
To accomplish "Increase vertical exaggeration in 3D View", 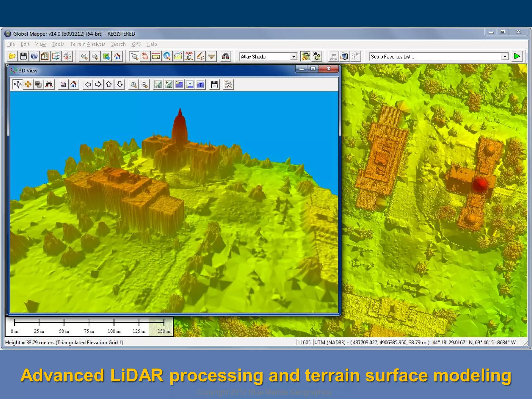I will (169, 84).
